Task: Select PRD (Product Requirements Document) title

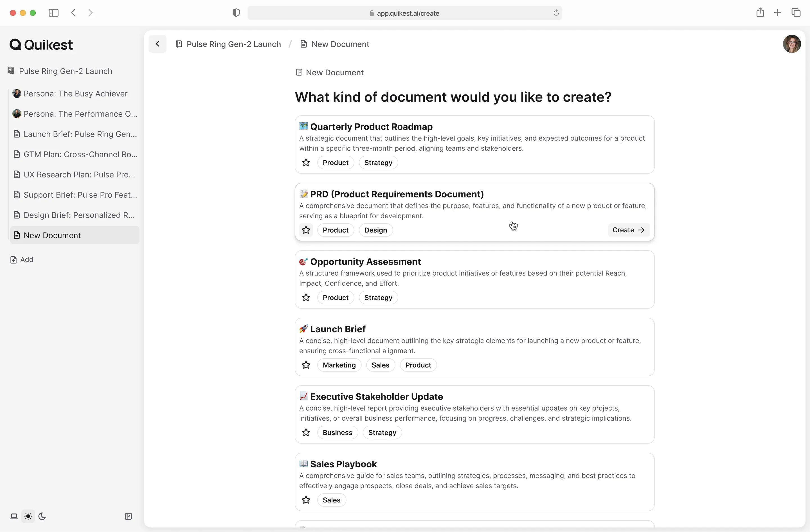Action: 397,194
